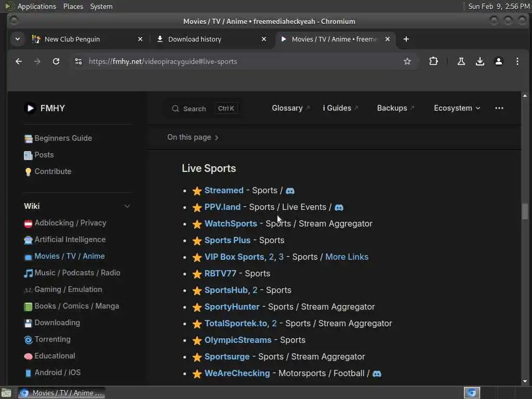Close the New Club Penguin tab

pyautogui.click(x=140, y=39)
